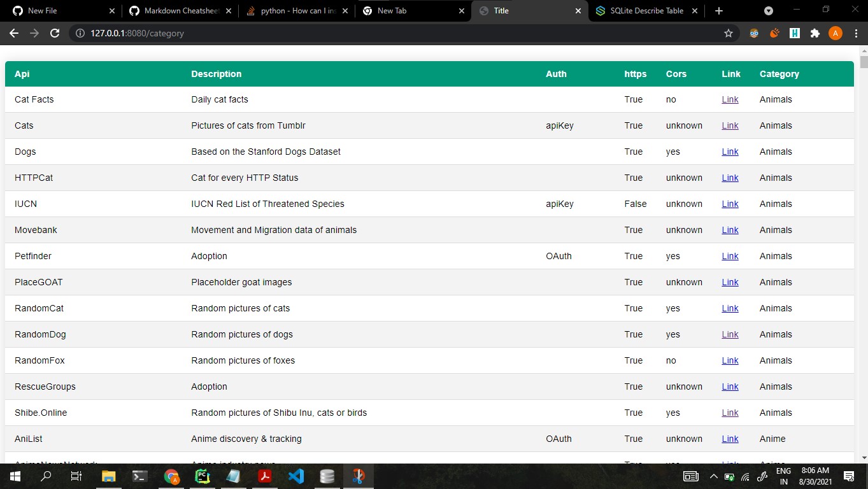Open the Link for RandomFox row
Screen dimensions: 868x489
[730, 360]
